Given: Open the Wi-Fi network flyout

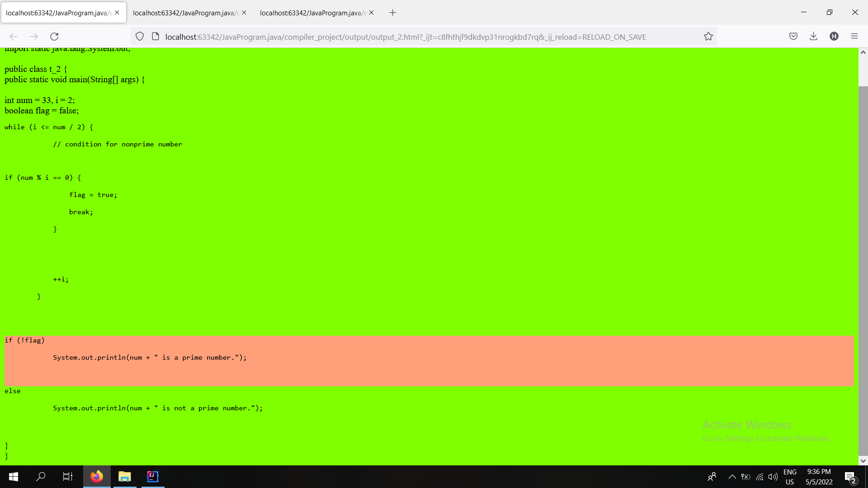Looking at the screenshot, I should pos(759,476).
